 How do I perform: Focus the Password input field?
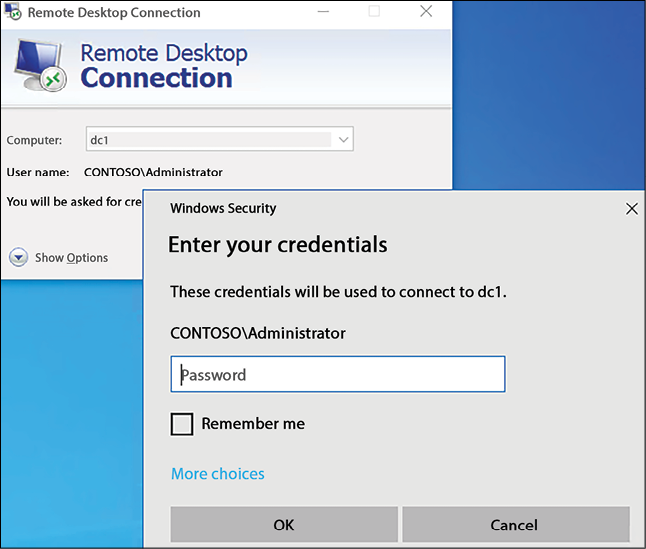(338, 374)
